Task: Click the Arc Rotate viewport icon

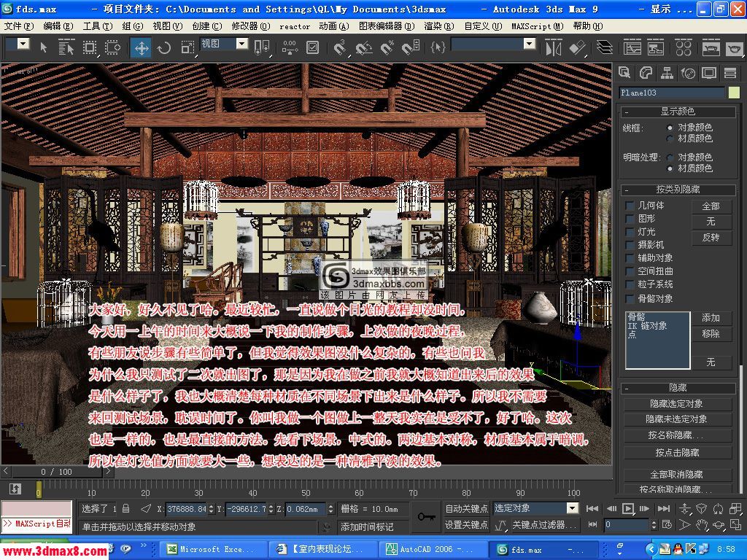Action: coord(719,525)
